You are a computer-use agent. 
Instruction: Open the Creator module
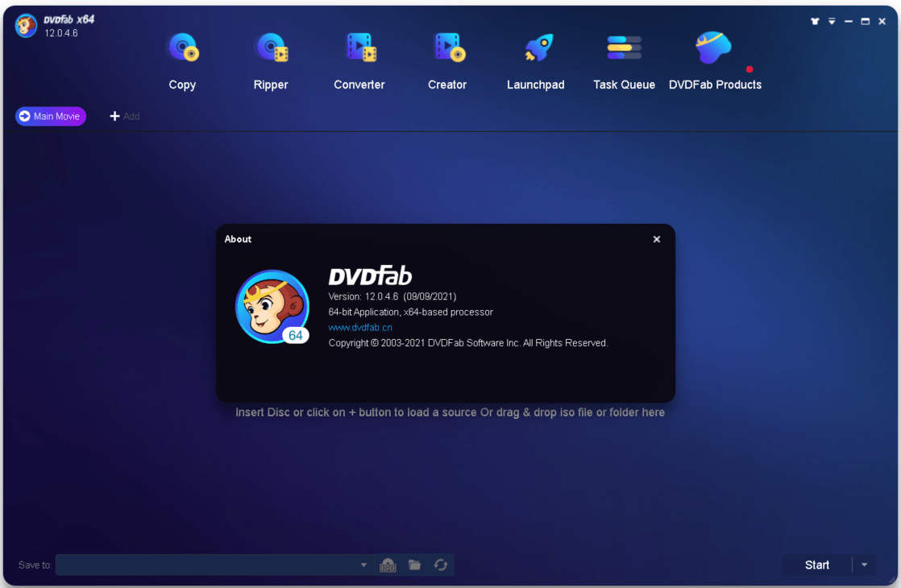(447, 61)
